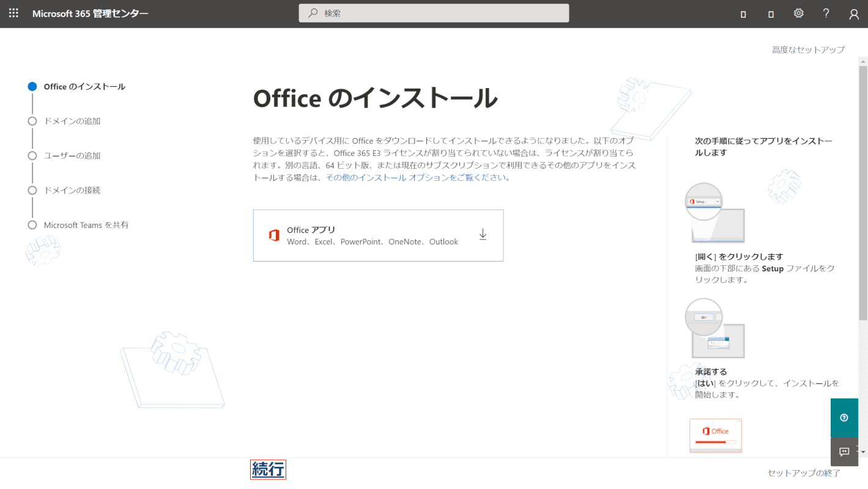
Task: Select ドメインの接続 step
Action: (72, 190)
